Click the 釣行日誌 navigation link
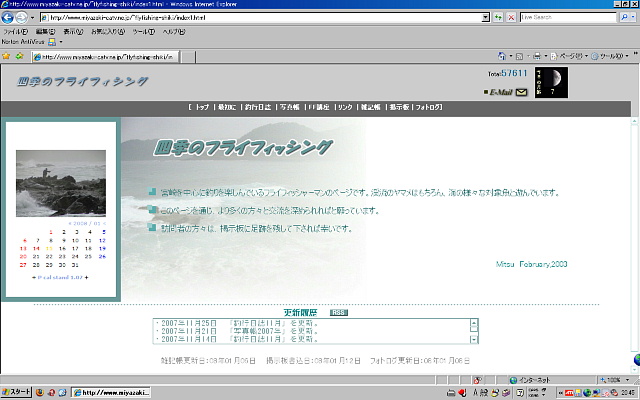The image size is (640, 400). coord(258,107)
